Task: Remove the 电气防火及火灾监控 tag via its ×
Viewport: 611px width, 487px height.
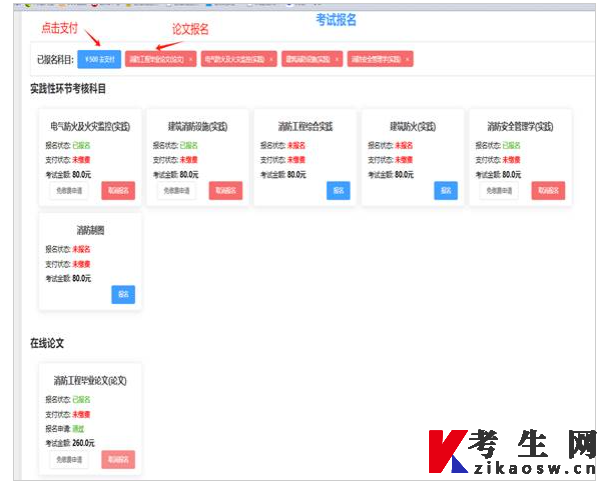Action: (x=271, y=59)
